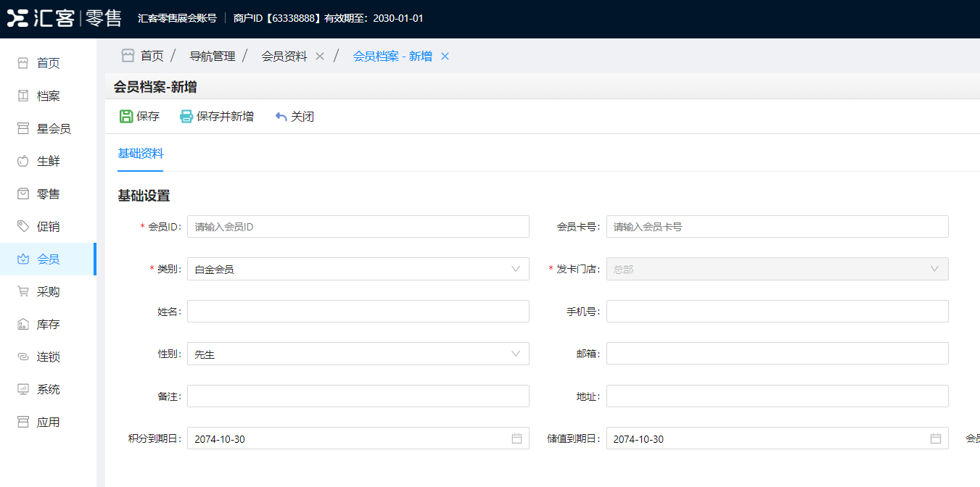Switch to the 基础资料 tab

click(x=141, y=154)
